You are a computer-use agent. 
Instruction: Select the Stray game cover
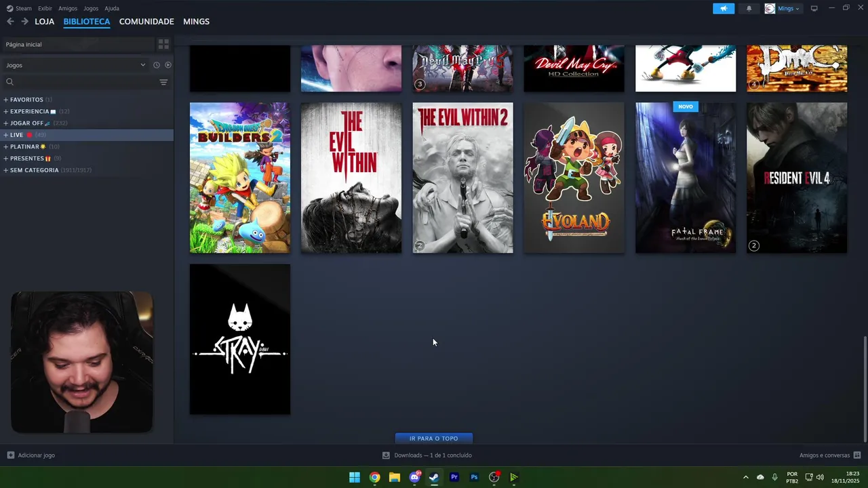click(240, 339)
